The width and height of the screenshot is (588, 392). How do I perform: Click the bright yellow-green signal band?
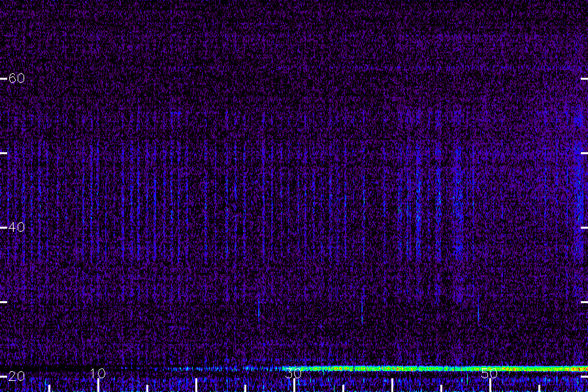pyautogui.click(x=435, y=368)
